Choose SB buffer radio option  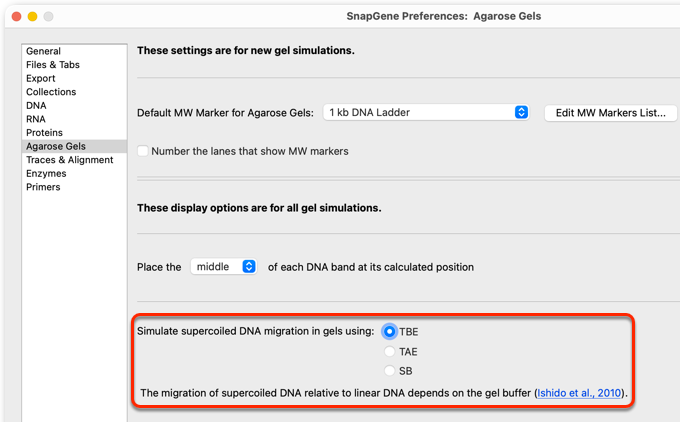click(389, 371)
